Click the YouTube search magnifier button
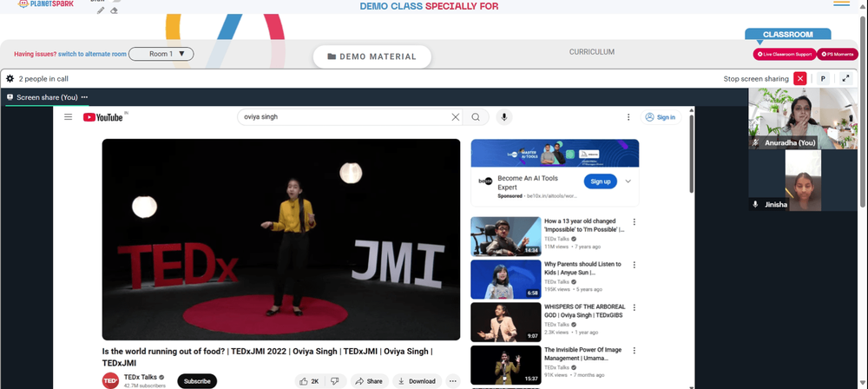Screen dimensions: 868x389 476,117
